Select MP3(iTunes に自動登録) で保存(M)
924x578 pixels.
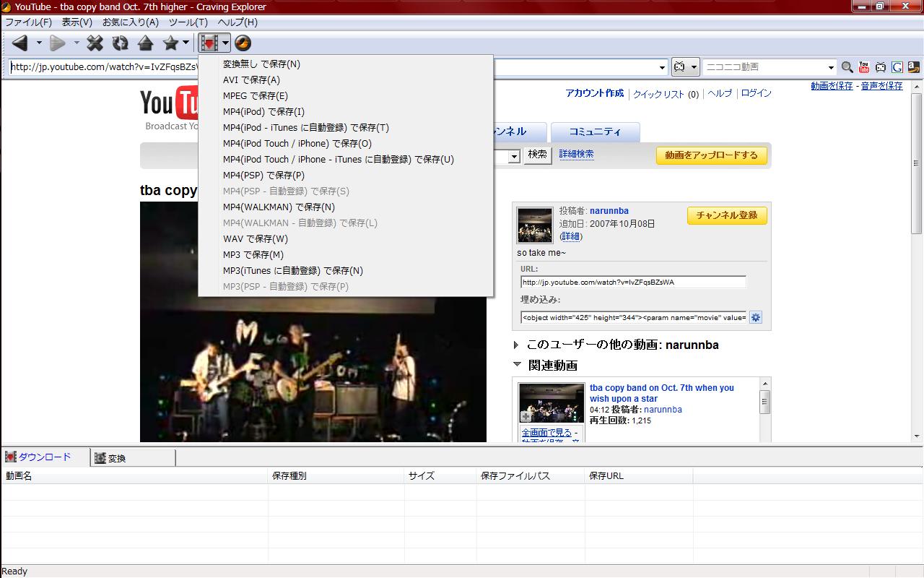pyautogui.click(x=346, y=271)
